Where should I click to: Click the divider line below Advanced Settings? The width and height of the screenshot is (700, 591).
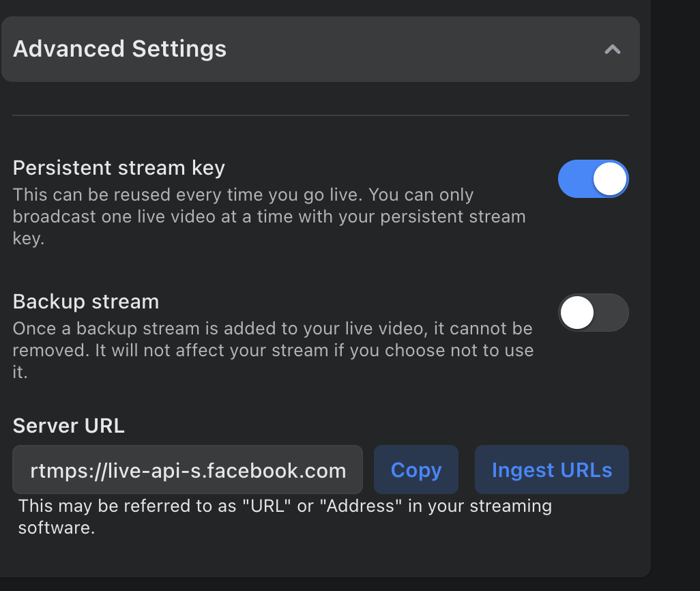[x=321, y=115]
